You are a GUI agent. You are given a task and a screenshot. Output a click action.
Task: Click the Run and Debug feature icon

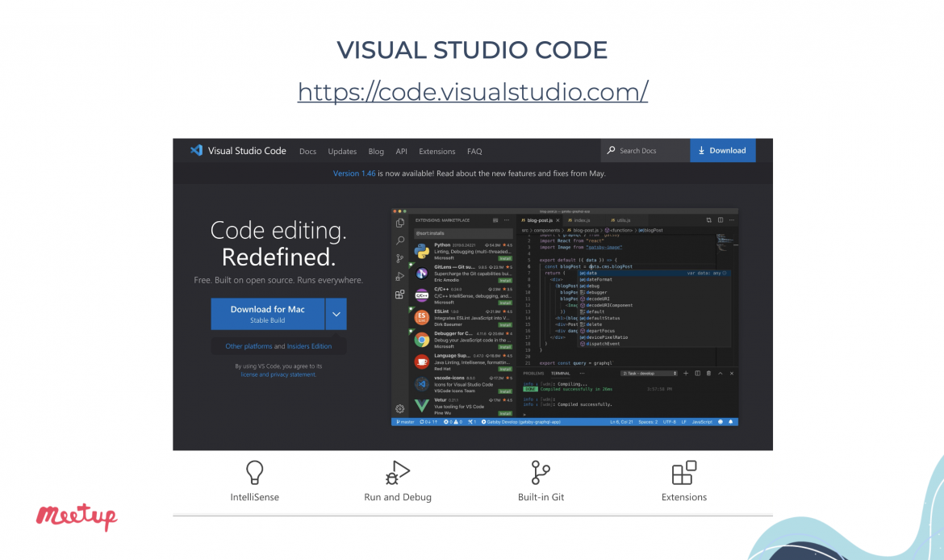click(397, 473)
